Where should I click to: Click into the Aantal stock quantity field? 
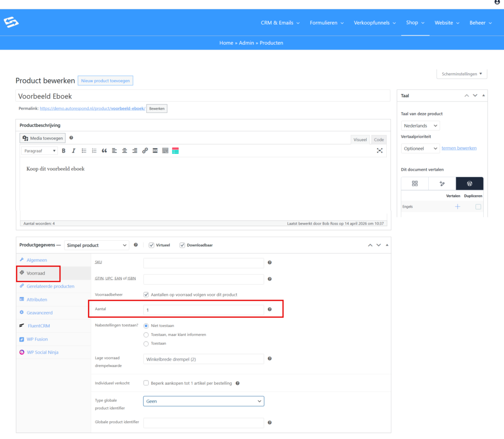tap(203, 310)
